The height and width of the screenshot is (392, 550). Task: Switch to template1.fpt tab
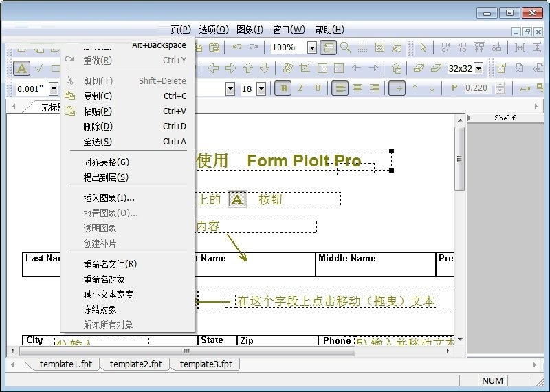point(66,364)
